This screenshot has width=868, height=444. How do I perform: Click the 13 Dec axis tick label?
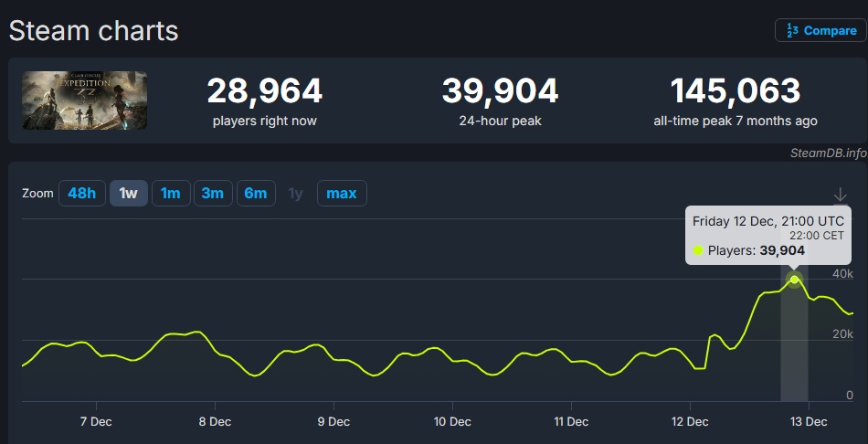click(809, 421)
